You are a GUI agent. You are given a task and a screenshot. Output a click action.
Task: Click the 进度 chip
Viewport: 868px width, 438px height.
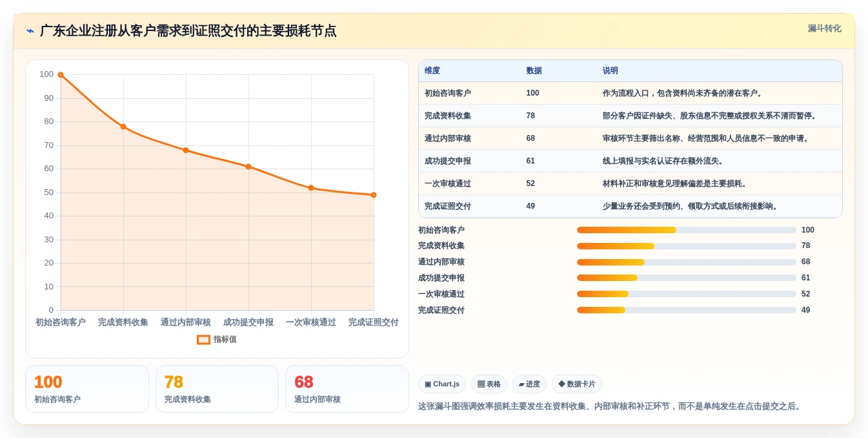pos(529,384)
